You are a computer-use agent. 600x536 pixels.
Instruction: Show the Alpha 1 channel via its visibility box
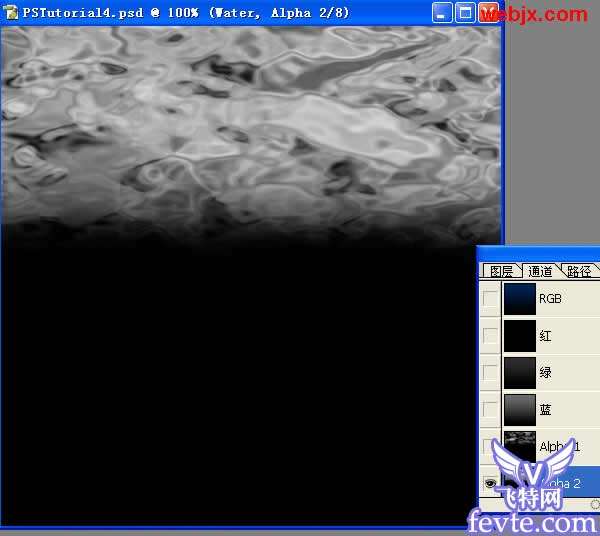click(490, 446)
